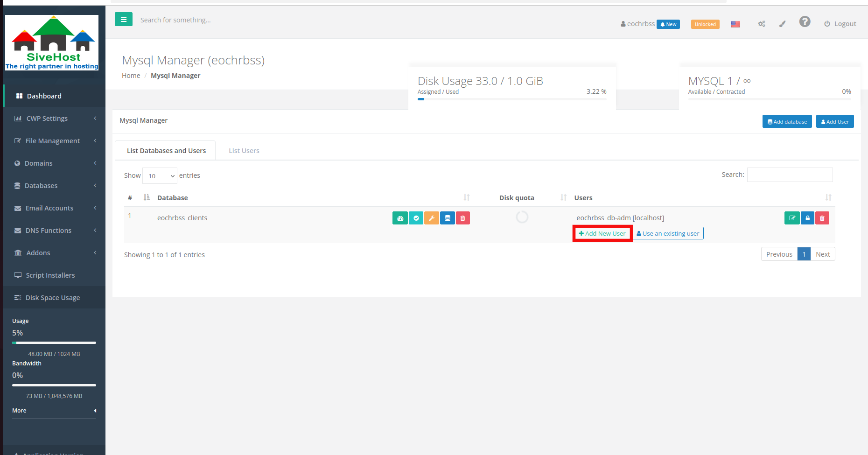Screen dimensions: 868x455
Task: Click the Disk quota column sort arrows
Action: (x=563, y=197)
